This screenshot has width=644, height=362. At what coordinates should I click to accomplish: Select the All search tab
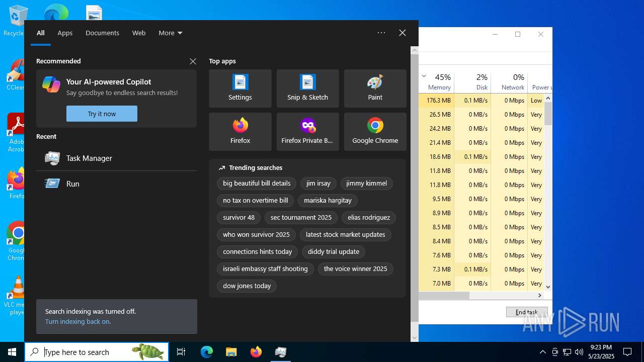[x=41, y=33]
